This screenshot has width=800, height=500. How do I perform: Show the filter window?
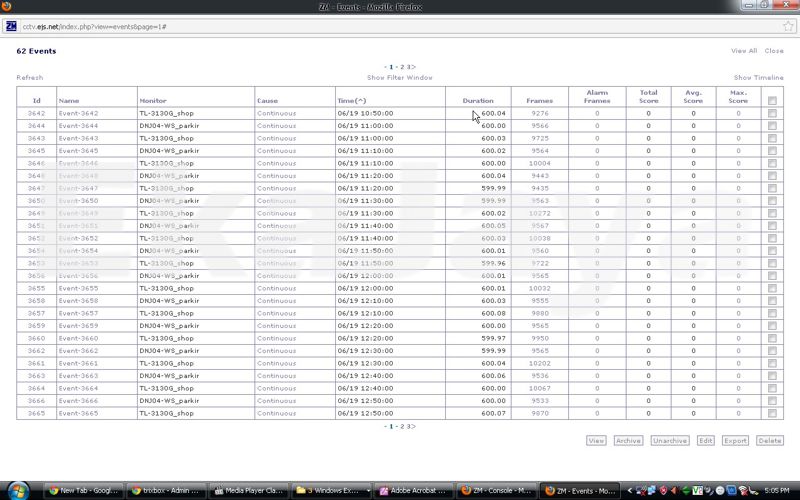click(x=399, y=77)
